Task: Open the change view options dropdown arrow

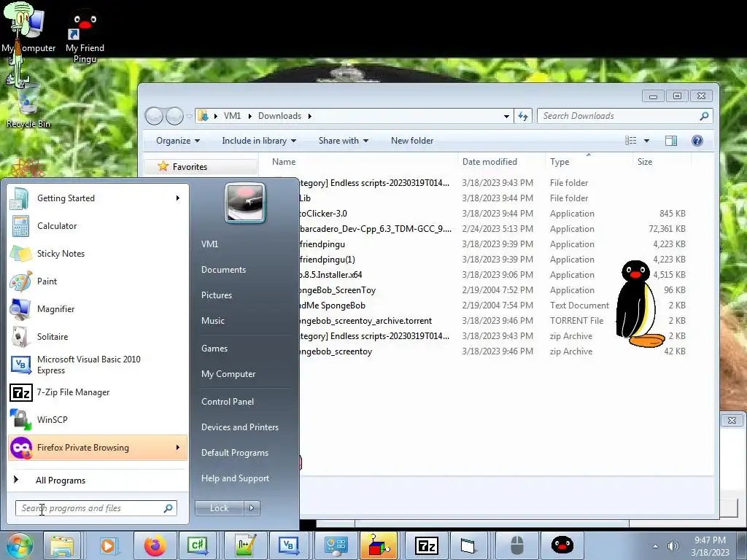Action: [x=646, y=141]
